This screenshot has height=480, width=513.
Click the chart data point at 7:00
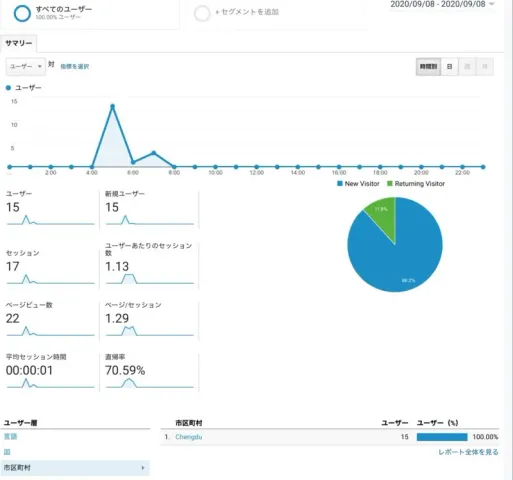click(x=154, y=153)
